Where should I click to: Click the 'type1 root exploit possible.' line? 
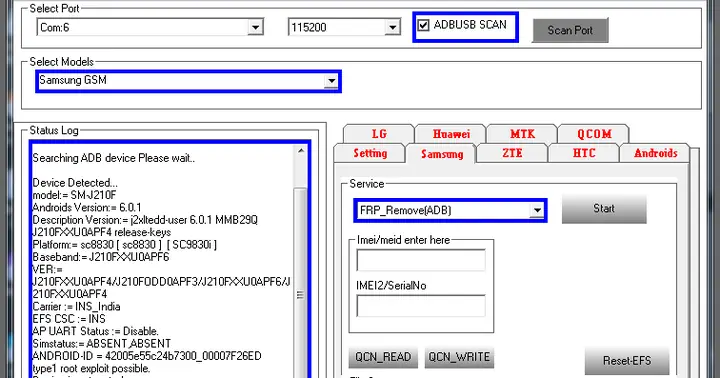click(91, 369)
